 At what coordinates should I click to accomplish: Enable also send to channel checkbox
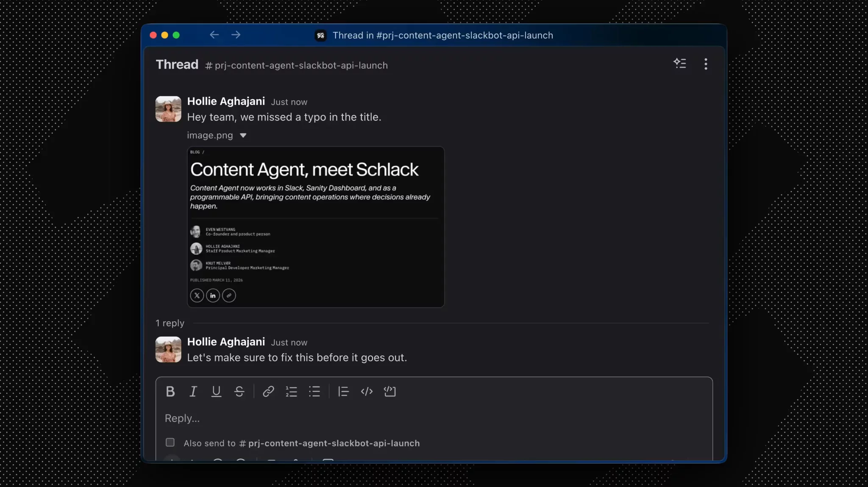pos(170,443)
